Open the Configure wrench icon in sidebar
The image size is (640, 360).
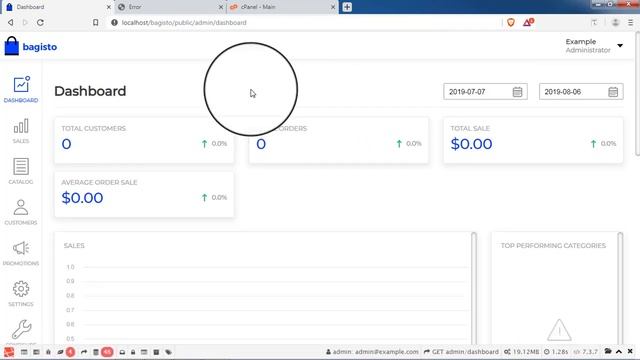click(x=21, y=330)
